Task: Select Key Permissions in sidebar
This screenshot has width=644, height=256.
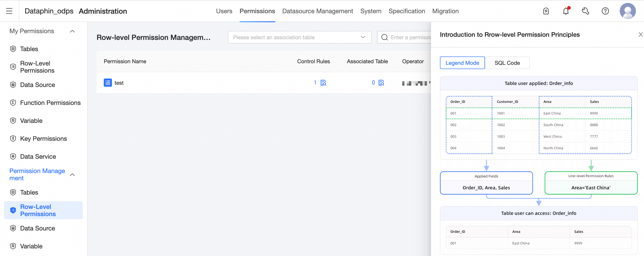Action: (44, 139)
